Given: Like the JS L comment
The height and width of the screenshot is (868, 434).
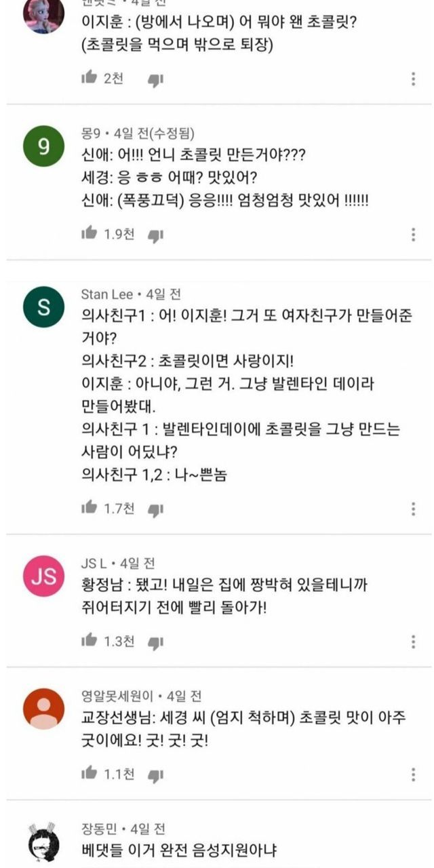Looking at the screenshot, I should tap(89, 640).
